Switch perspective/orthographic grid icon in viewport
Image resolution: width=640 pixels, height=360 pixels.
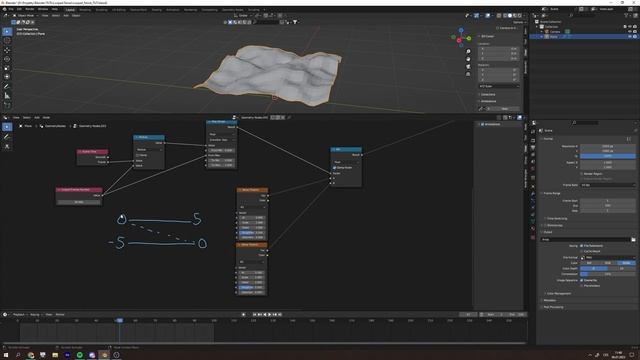click(468, 74)
